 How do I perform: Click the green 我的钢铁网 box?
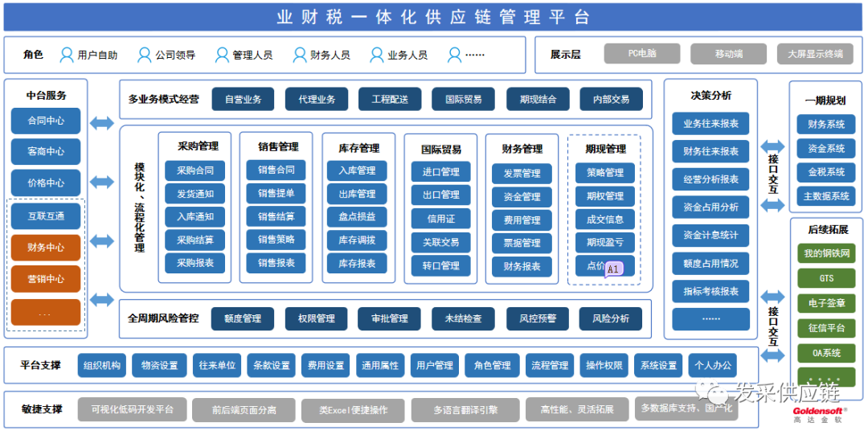[826, 253]
